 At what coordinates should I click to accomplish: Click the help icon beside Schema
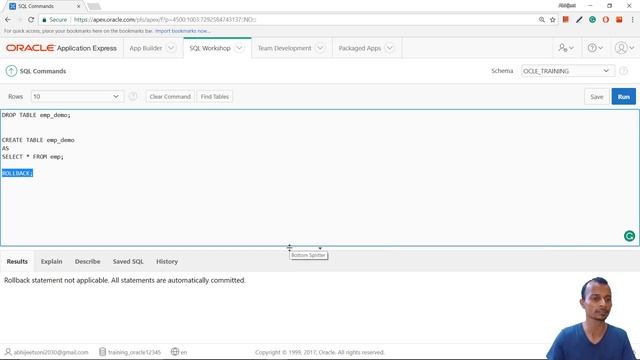[623, 71]
